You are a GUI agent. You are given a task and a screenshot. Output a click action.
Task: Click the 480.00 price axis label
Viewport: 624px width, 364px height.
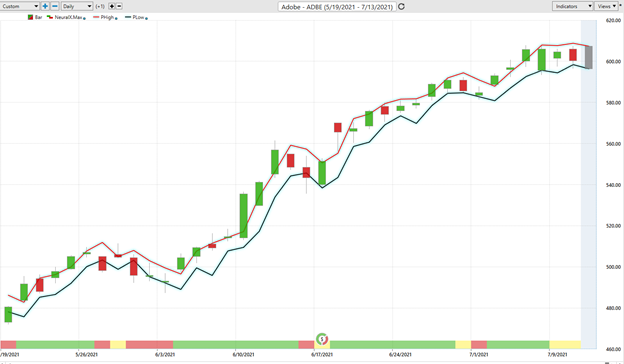click(x=613, y=308)
